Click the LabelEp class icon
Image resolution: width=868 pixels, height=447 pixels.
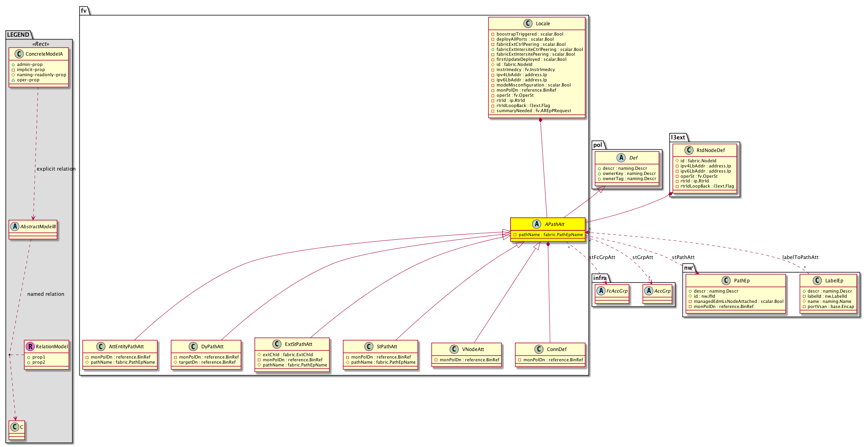pyautogui.click(x=817, y=281)
